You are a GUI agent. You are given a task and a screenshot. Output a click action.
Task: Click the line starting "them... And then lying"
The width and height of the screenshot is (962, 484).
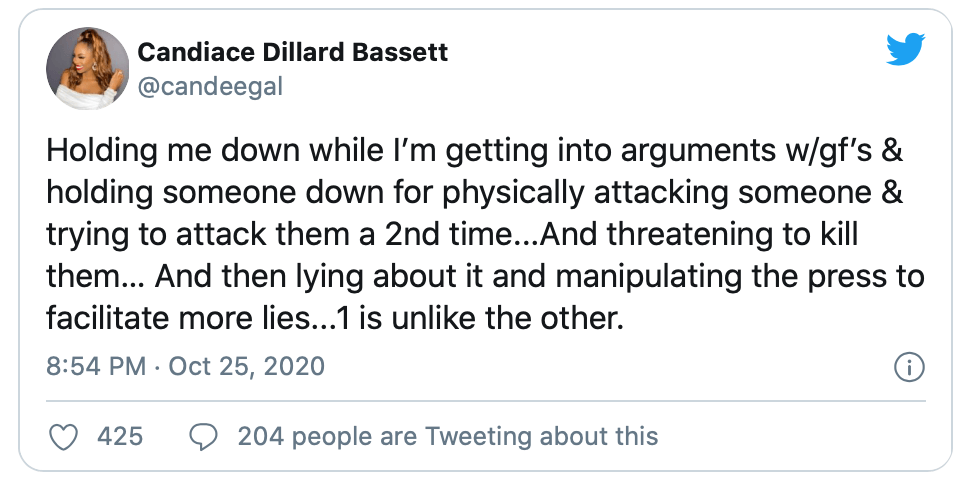point(485,277)
